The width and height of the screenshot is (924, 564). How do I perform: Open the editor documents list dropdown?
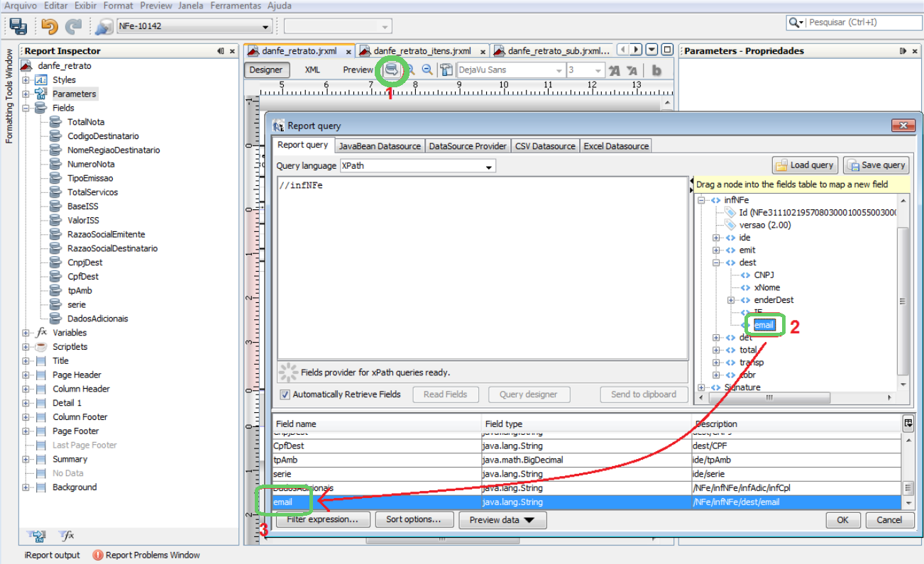click(651, 50)
